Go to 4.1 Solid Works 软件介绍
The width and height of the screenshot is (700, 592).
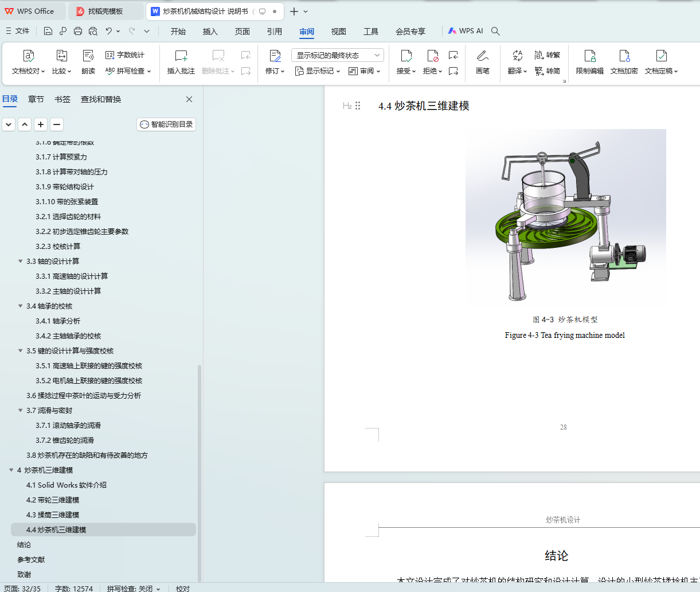tap(67, 485)
